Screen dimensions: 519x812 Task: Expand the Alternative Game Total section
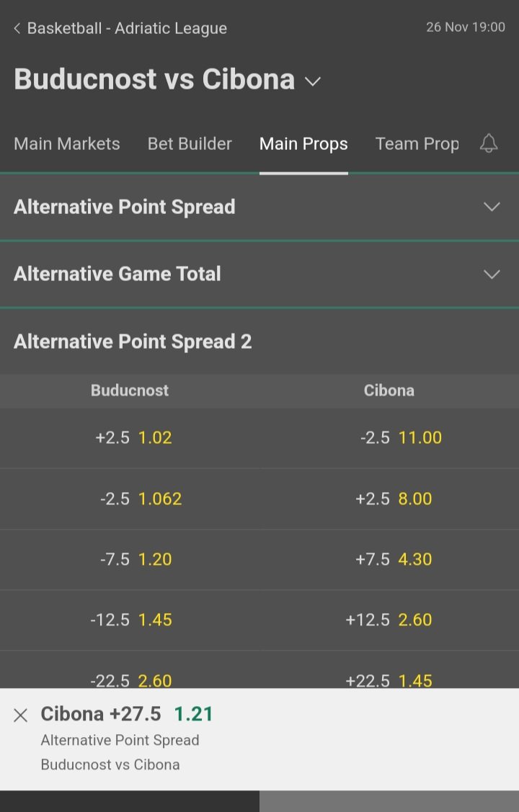click(259, 274)
